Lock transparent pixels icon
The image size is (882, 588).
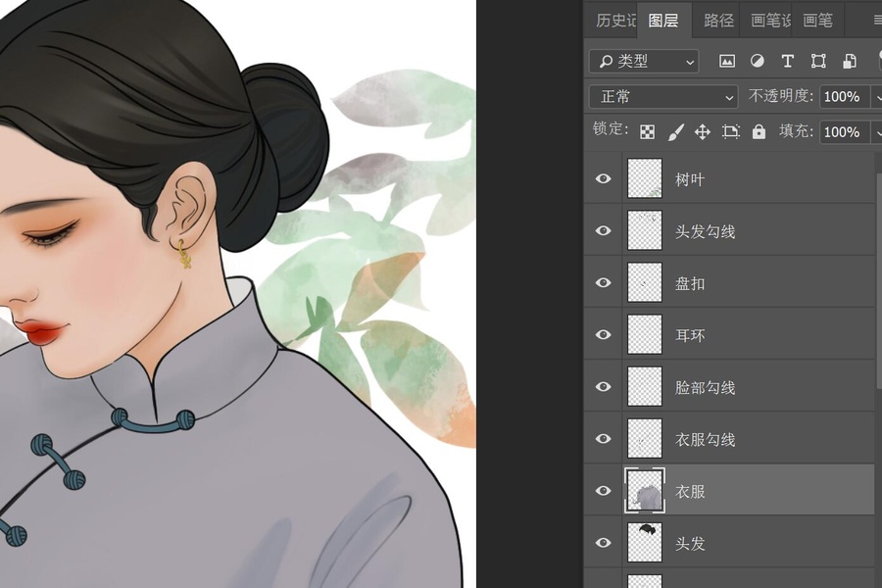point(648,132)
